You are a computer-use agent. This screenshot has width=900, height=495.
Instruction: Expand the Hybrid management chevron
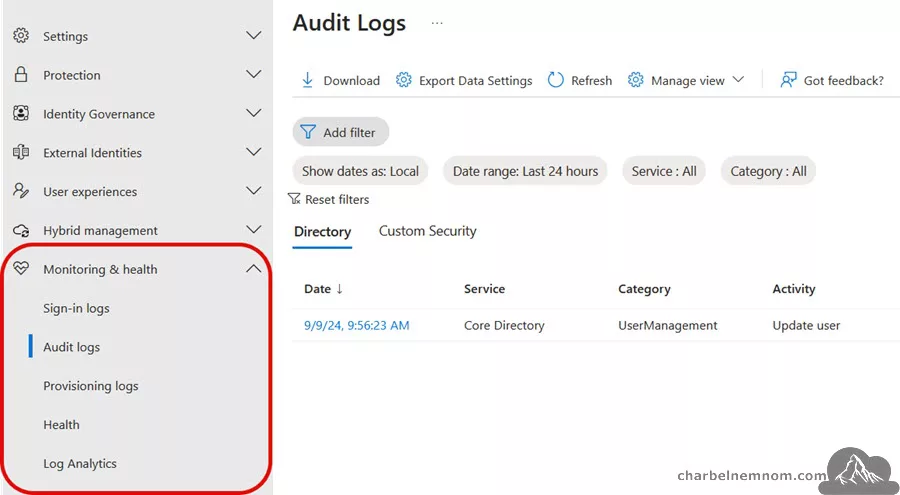click(x=254, y=230)
